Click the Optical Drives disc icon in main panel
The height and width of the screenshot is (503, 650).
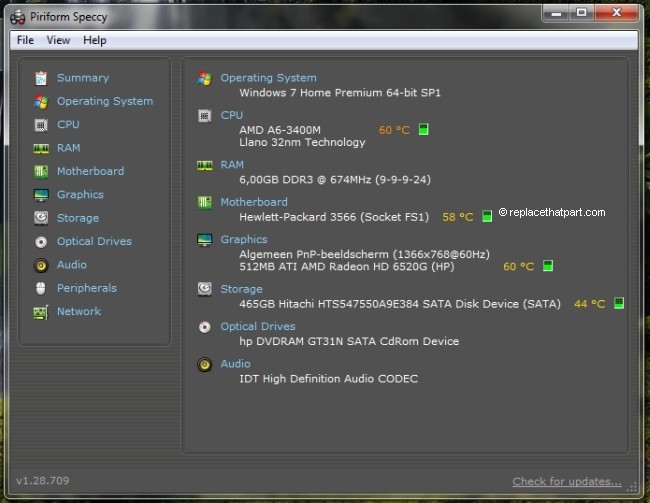(204, 327)
